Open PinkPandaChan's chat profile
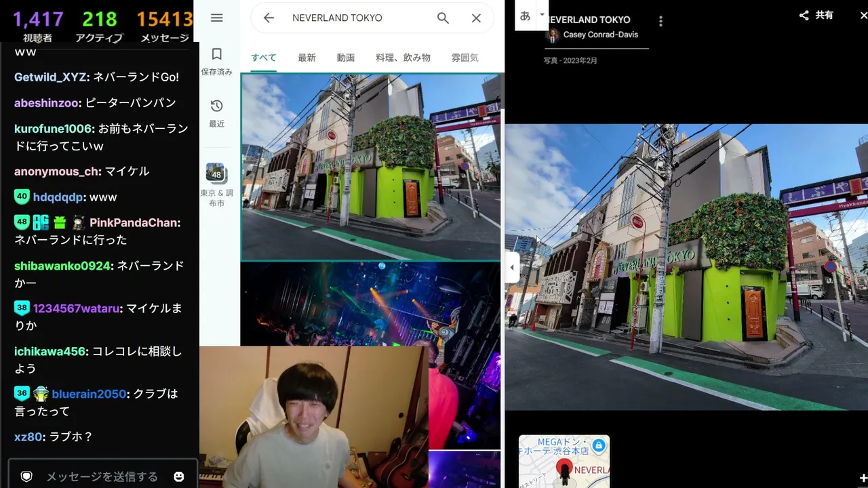This screenshot has height=488, width=868. pos(134,223)
